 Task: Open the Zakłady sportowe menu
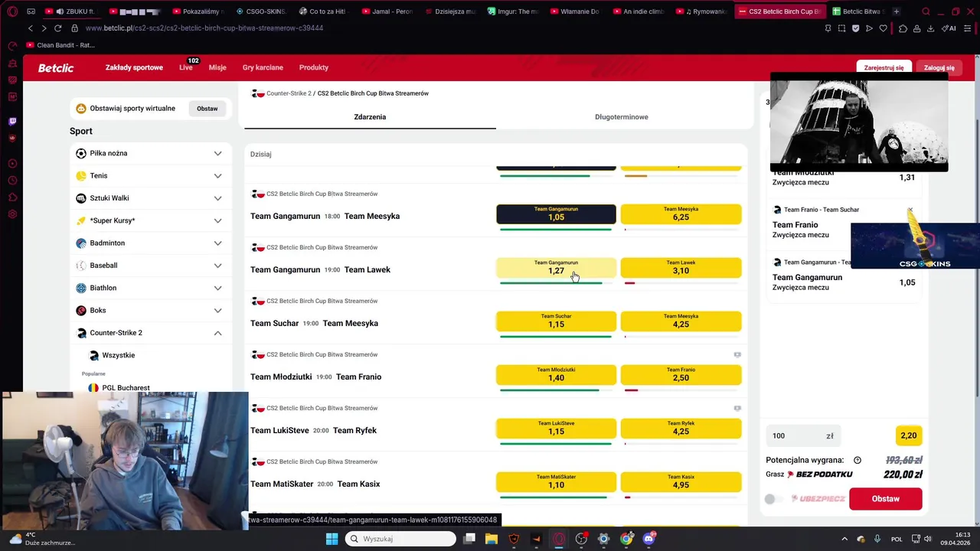[134, 67]
